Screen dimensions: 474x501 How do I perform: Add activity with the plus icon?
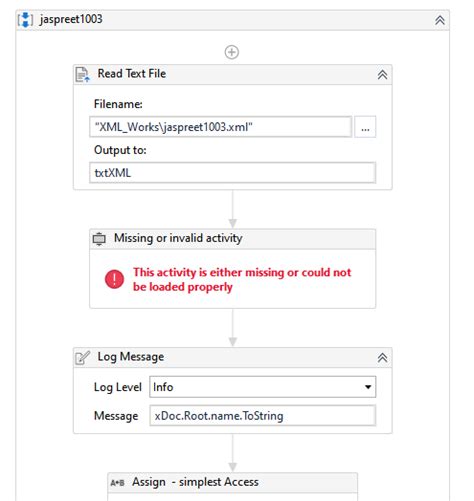point(232,52)
